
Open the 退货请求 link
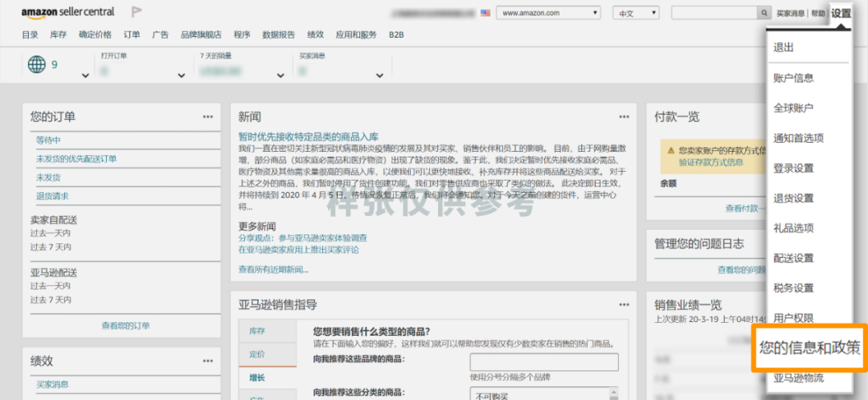click(x=52, y=197)
